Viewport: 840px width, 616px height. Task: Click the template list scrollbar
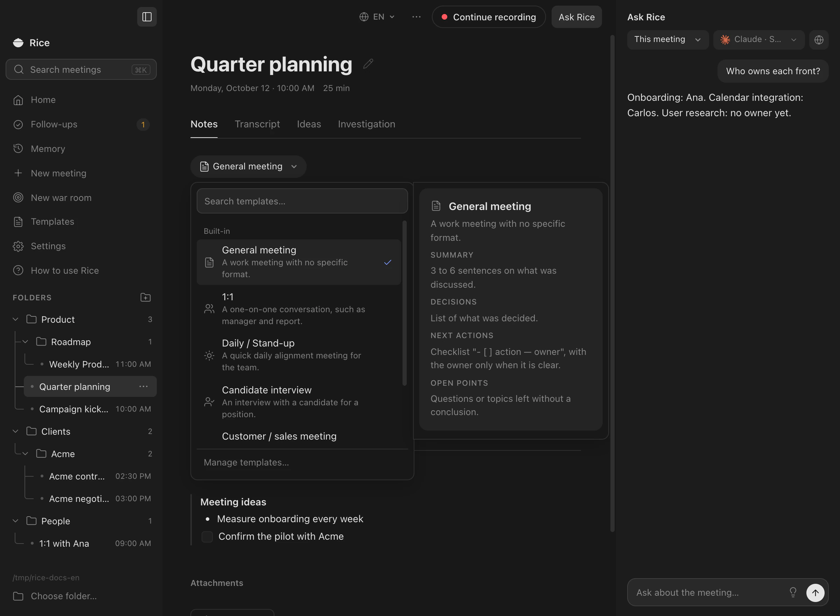(x=404, y=303)
